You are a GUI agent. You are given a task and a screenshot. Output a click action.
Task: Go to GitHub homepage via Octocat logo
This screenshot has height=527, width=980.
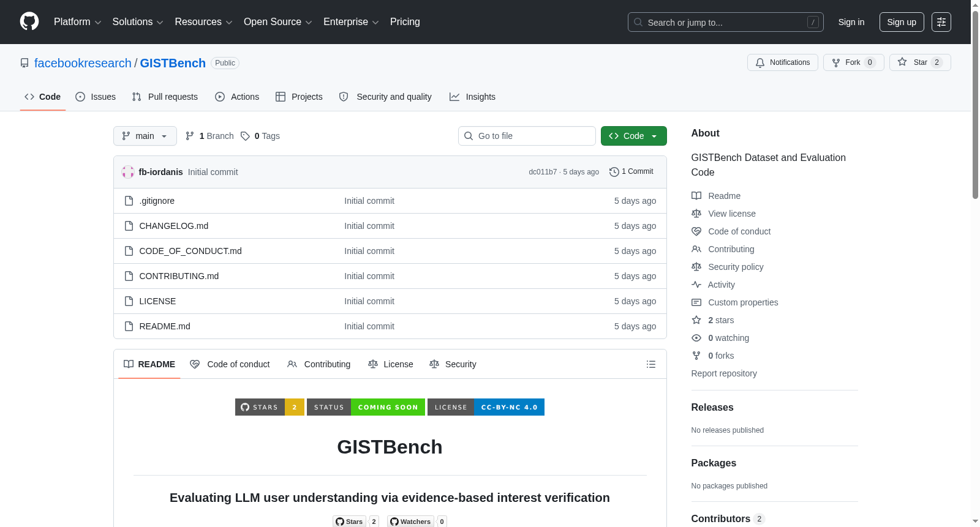pyautogui.click(x=29, y=22)
